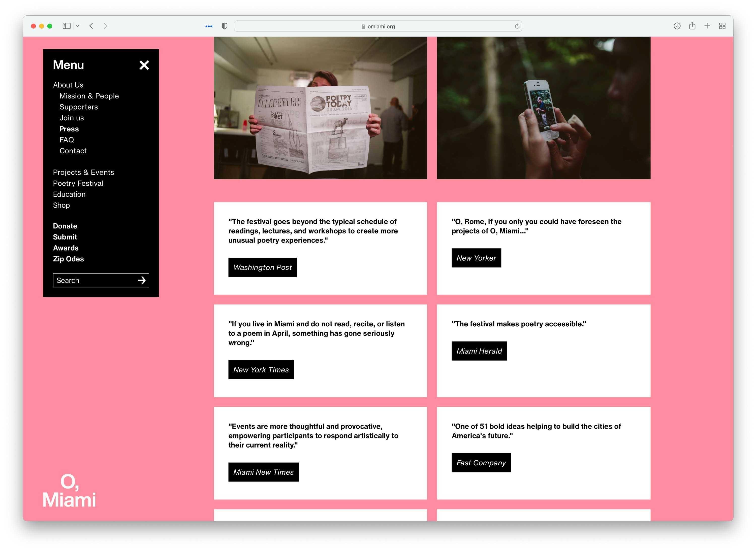This screenshot has width=756, height=551.
Task: Click the search submit arrow icon
Action: tap(142, 281)
